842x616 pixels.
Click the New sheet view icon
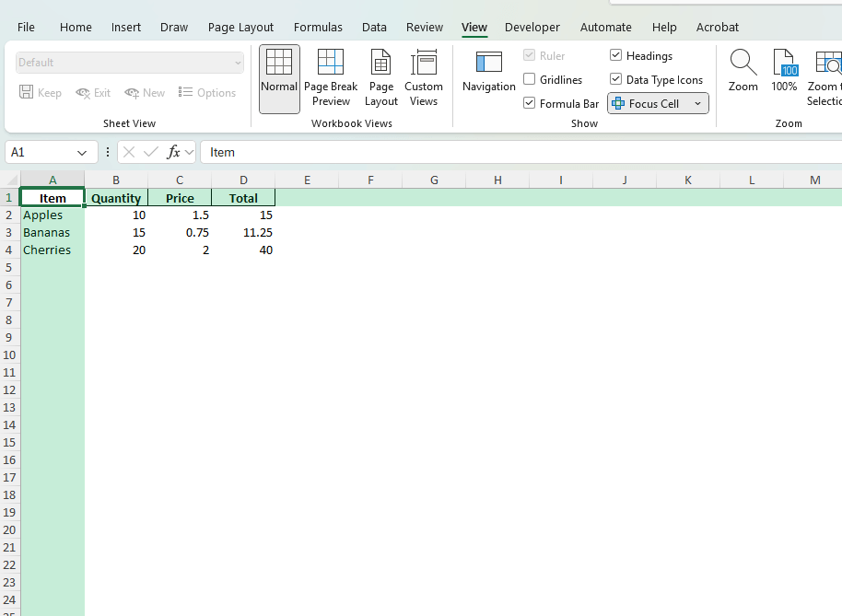tap(132, 93)
